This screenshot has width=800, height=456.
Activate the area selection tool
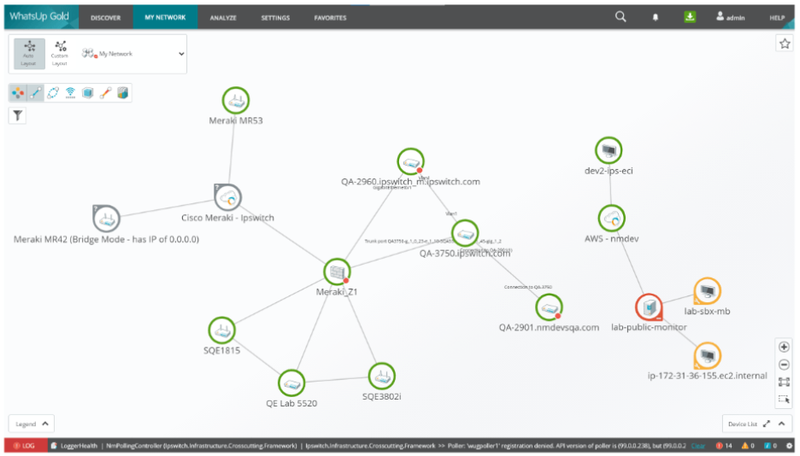[784, 399]
